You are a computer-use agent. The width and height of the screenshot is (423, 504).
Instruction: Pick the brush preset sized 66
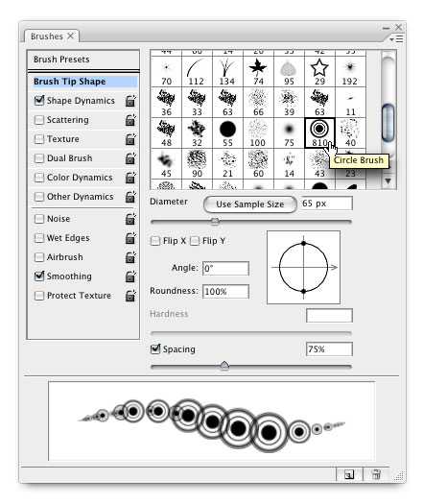point(258,102)
